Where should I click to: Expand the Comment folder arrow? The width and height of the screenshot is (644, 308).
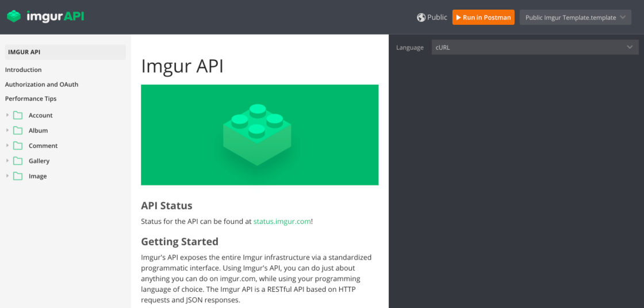point(7,146)
